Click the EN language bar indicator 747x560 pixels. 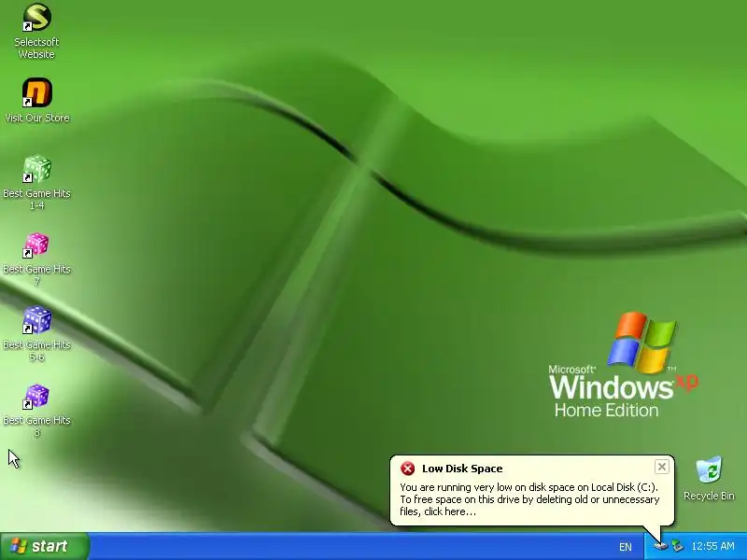tap(625, 547)
